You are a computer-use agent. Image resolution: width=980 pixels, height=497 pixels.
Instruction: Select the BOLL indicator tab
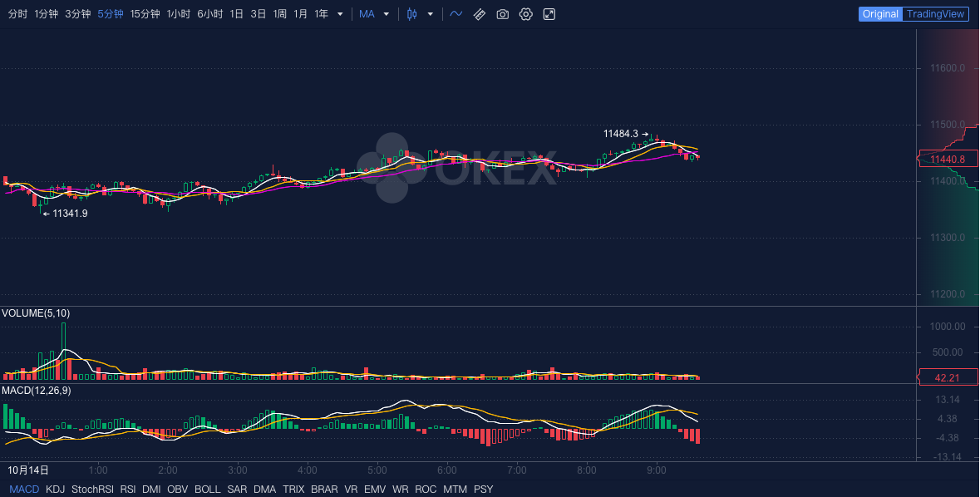click(207, 490)
